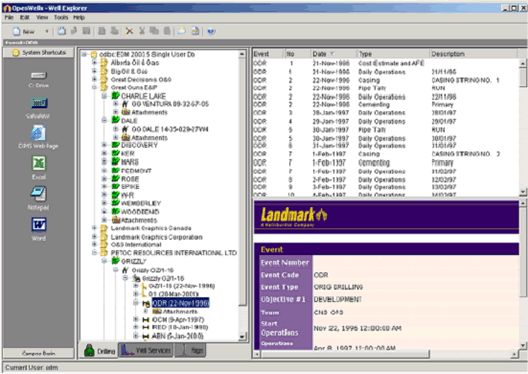Collapse the DALE project node
This screenshot has width=528, height=374.
click(x=104, y=120)
